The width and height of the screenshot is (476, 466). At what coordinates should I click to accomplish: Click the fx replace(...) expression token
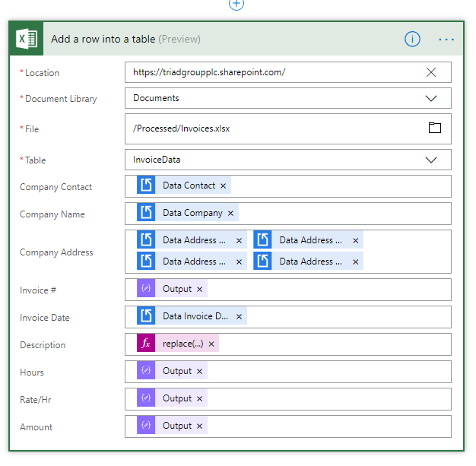click(x=178, y=344)
